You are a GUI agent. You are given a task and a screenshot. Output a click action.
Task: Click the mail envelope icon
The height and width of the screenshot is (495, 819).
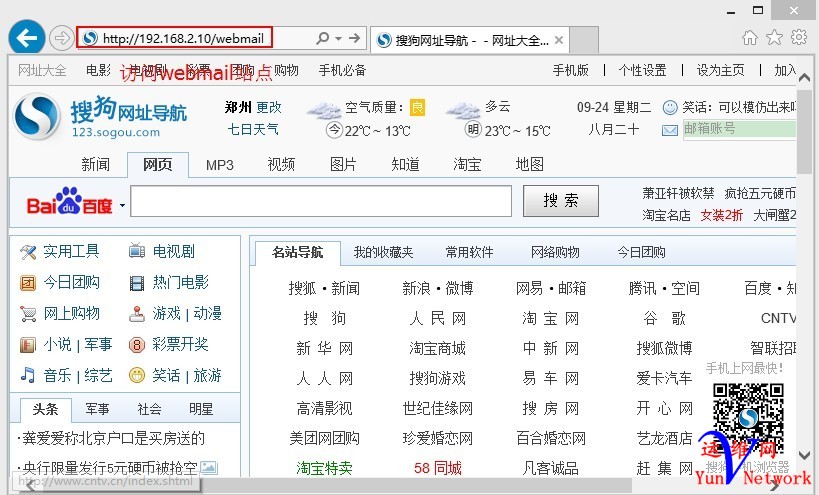[x=670, y=130]
